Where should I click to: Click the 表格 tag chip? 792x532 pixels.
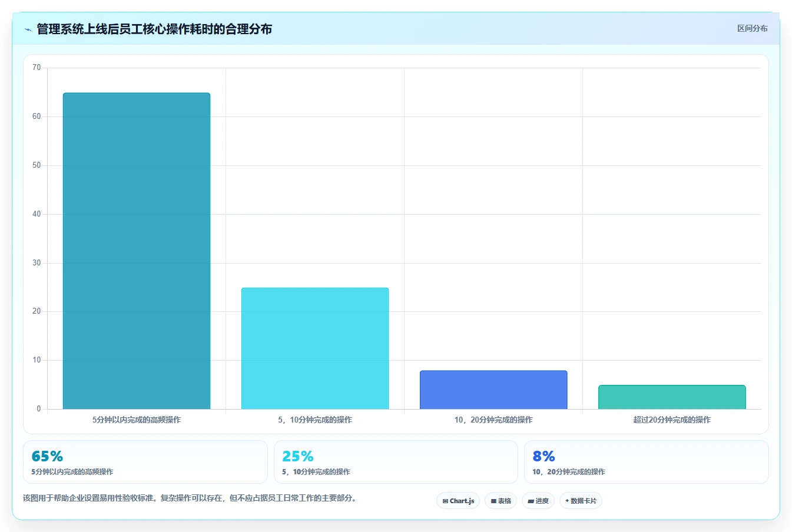pyautogui.click(x=501, y=501)
